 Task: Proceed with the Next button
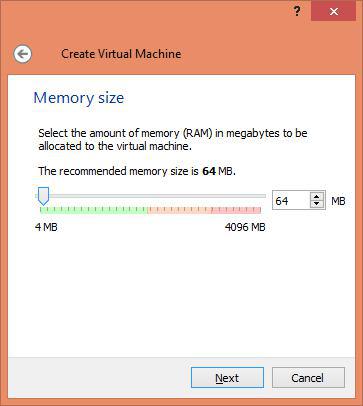click(x=227, y=378)
